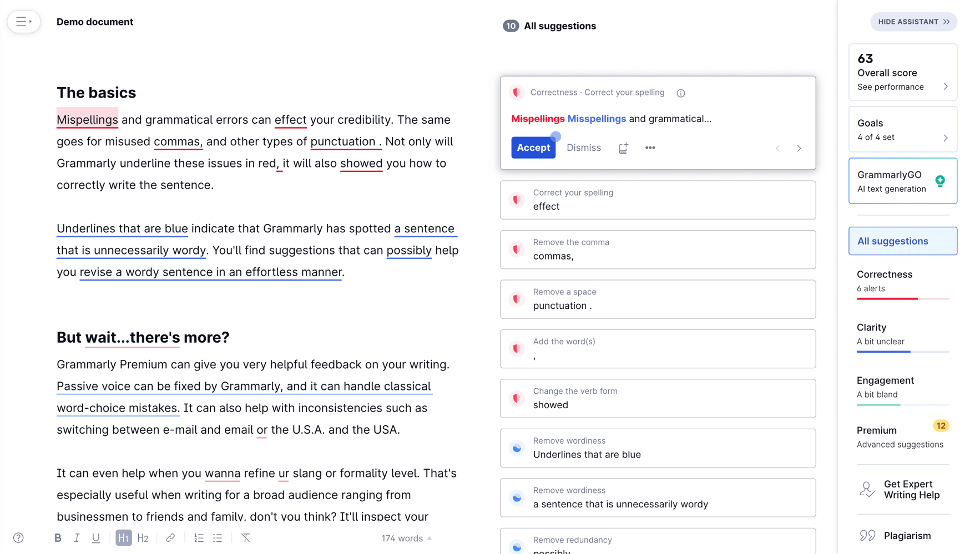Add the word to dictionary via book icon
The image size is (980, 554).
pyautogui.click(x=623, y=148)
